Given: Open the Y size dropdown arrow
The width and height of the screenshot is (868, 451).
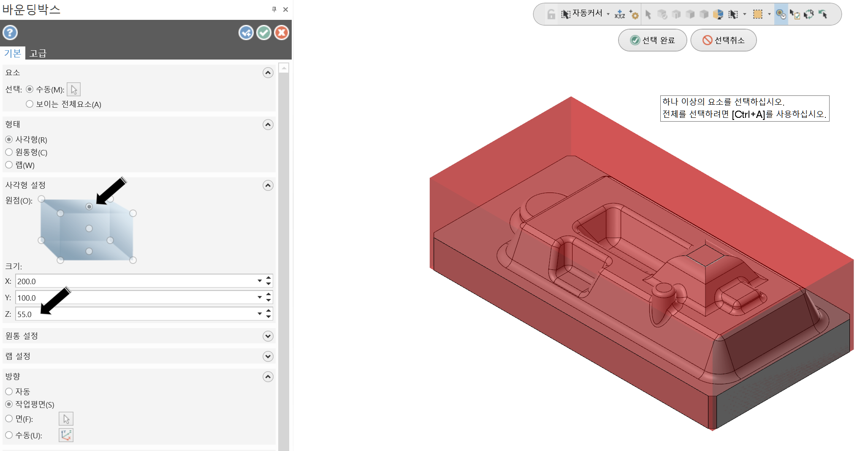Looking at the screenshot, I should [260, 297].
